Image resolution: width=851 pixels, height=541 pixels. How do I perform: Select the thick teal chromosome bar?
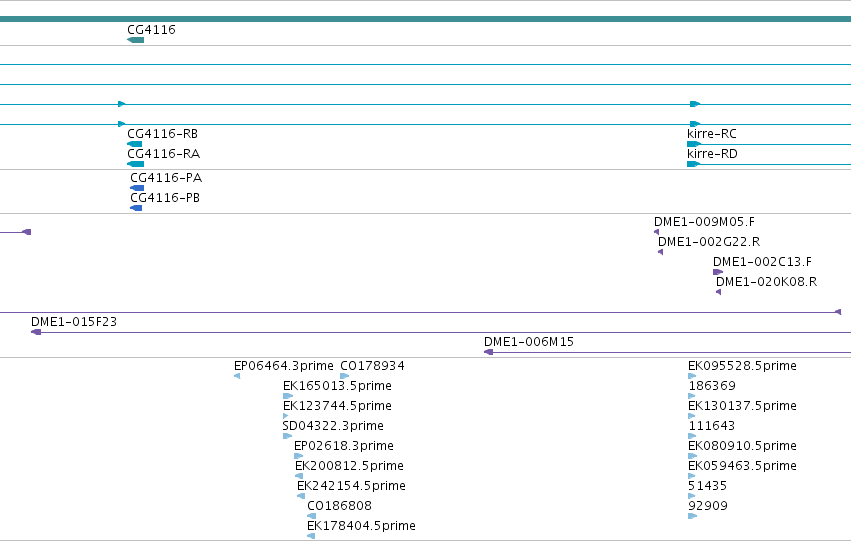click(x=426, y=19)
